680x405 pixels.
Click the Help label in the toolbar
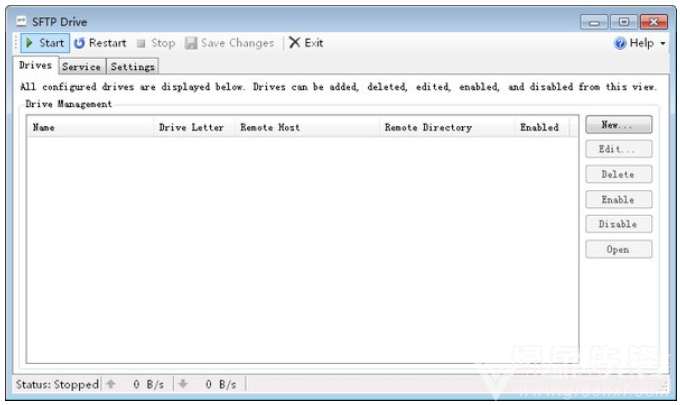click(642, 43)
